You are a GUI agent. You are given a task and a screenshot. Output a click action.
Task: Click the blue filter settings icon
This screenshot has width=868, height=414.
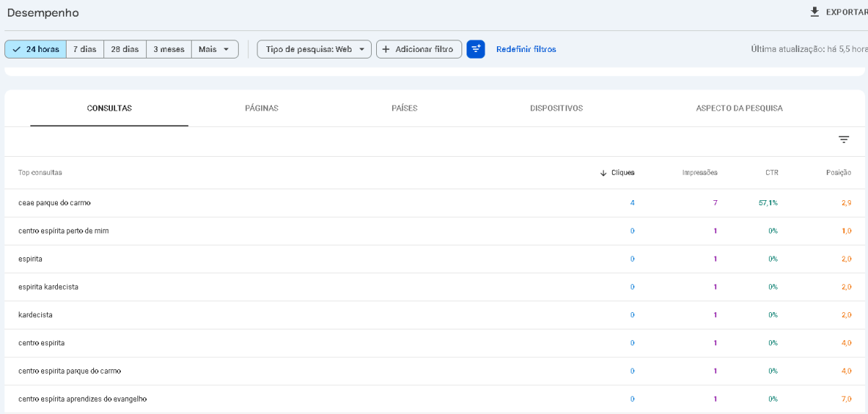[x=475, y=49]
